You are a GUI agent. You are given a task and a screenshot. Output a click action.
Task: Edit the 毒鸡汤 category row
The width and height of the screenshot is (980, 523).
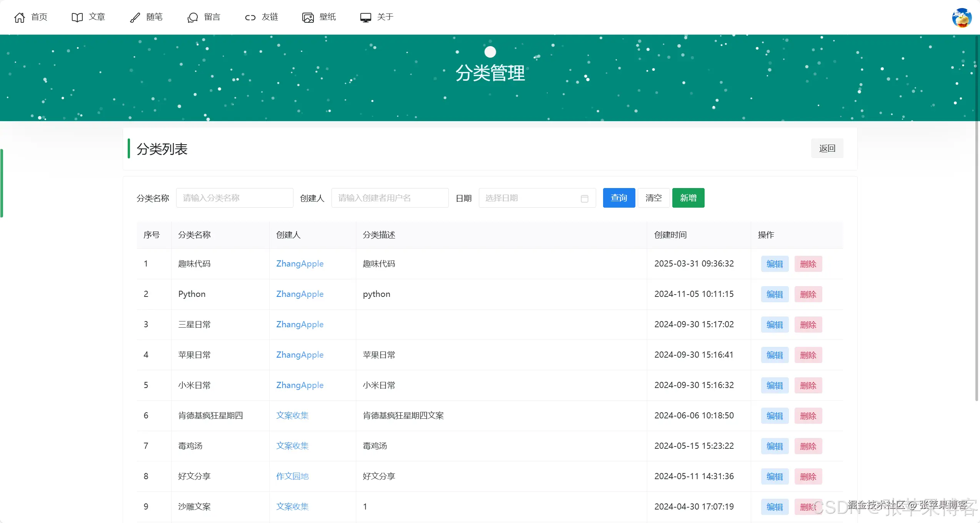[x=775, y=446]
